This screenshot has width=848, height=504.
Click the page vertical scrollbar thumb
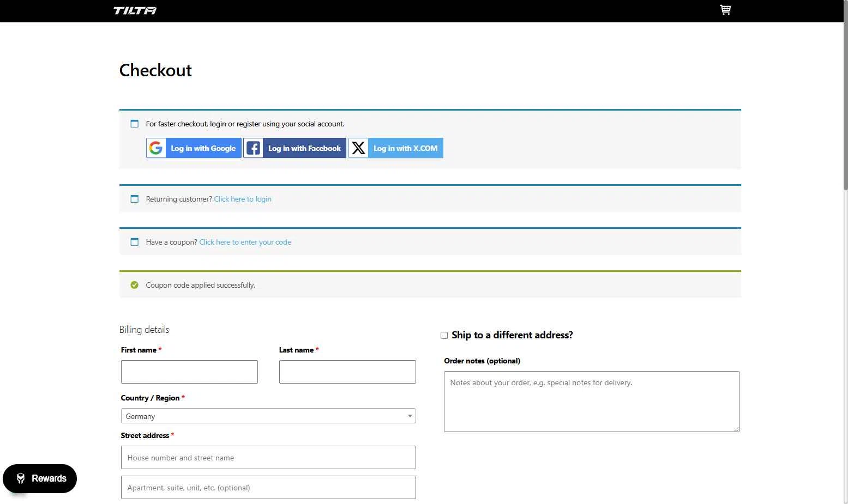coord(845,95)
